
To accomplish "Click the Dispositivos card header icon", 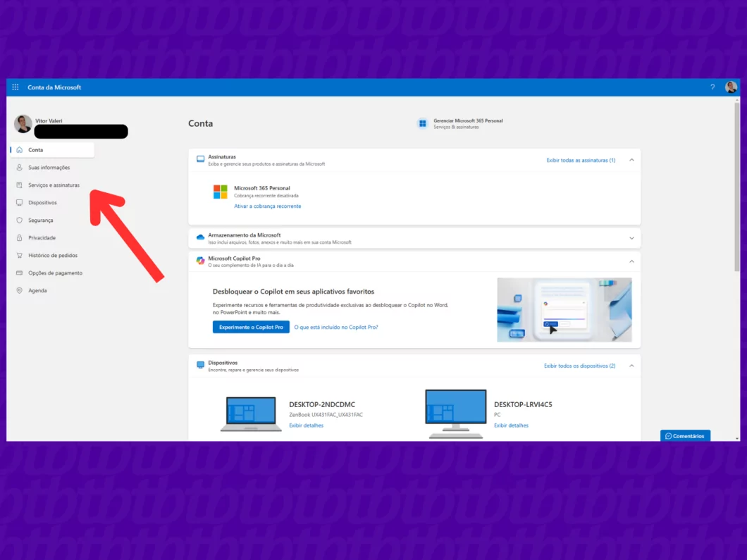I will (201, 366).
